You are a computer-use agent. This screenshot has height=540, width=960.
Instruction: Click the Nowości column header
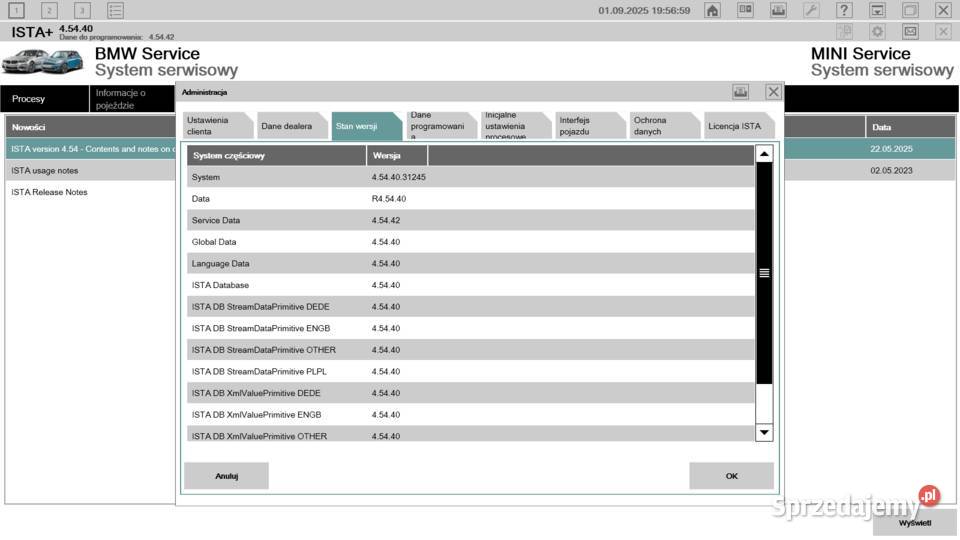click(x=91, y=127)
